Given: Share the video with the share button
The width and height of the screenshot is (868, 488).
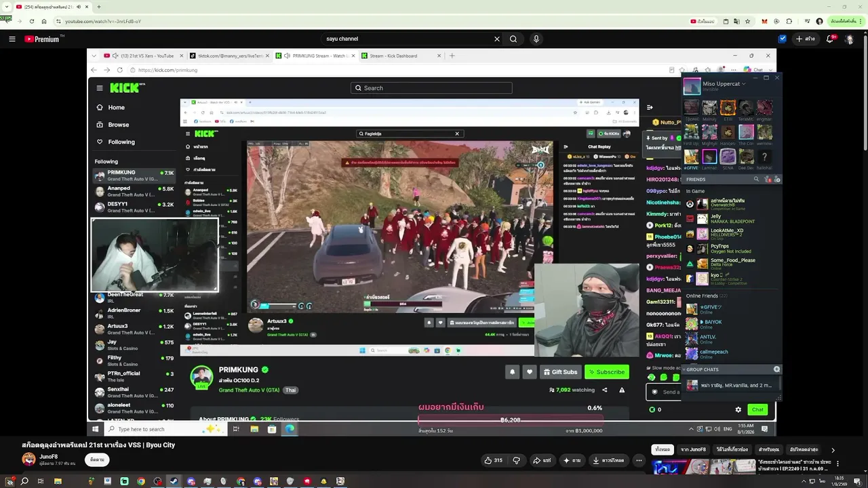Looking at the screenshot, I should pos(541,460).
